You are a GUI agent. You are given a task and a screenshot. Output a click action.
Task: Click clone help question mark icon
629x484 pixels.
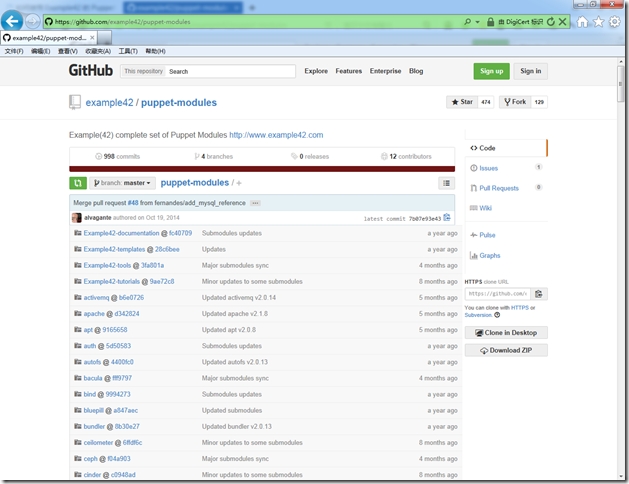click(497, 315)
